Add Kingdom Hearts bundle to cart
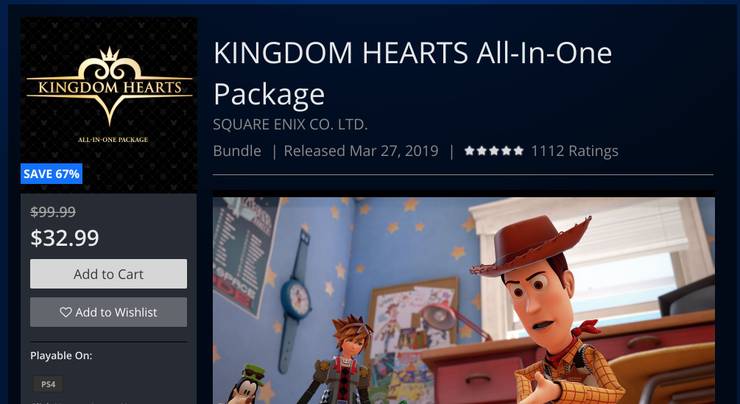This screenshot has width=740, height=404. coord(109,274)
